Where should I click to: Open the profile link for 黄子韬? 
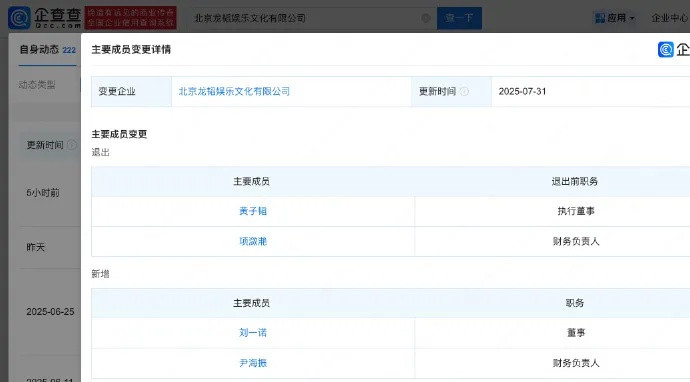click(253, 211)
